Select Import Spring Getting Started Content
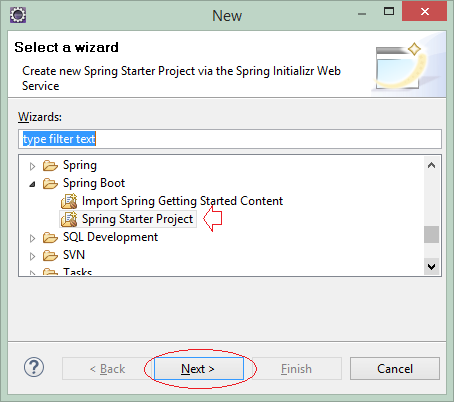The width and height of the screenshot is (454, 402). [x=182, y=201]
